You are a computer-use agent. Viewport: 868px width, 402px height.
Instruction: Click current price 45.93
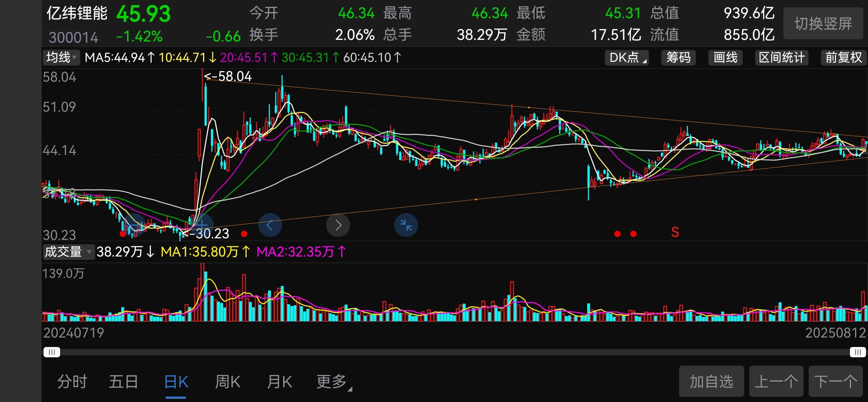(144, 14)
